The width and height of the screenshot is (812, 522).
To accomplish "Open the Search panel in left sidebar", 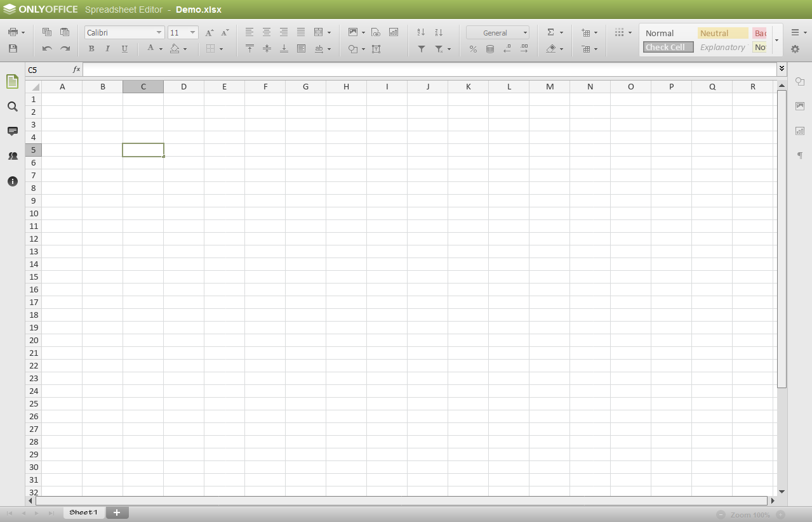I will pos(13,107).
